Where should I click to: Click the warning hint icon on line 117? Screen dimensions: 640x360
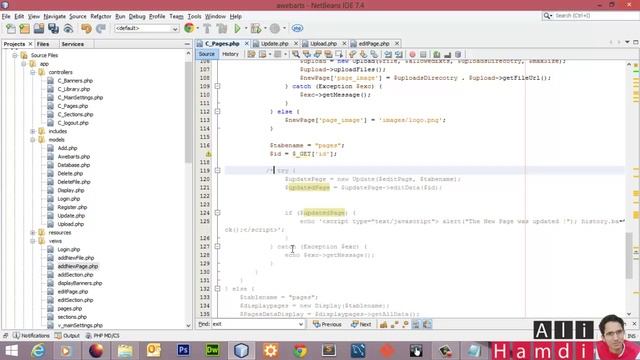click(208, 154)
